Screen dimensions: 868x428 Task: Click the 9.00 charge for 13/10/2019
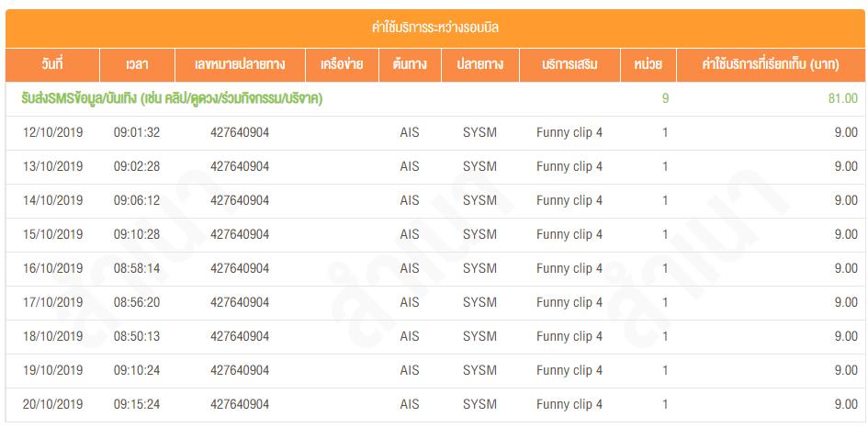coord(846,166)
